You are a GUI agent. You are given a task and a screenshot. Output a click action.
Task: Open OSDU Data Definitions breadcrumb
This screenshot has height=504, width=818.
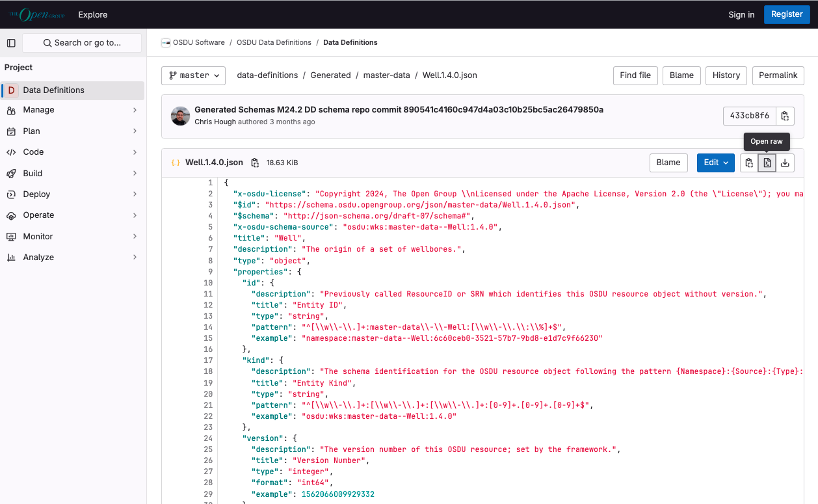[274, 43]
